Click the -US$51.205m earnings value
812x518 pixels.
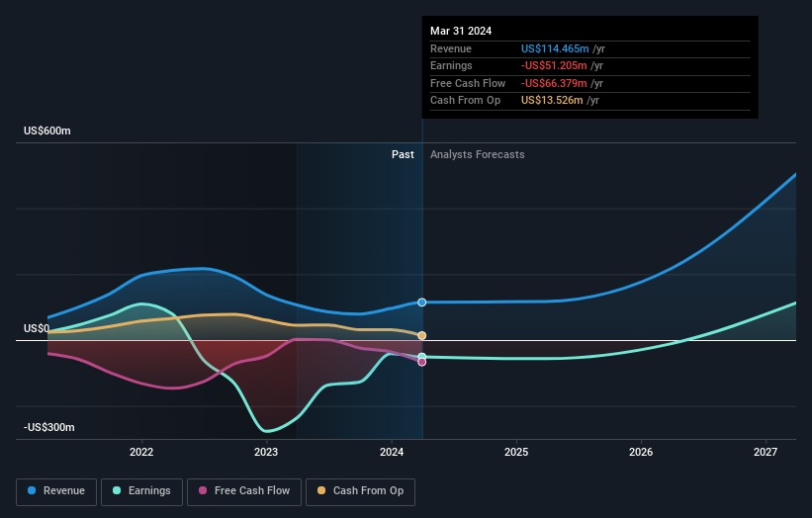pyautogui.click(x=554, y=65)
